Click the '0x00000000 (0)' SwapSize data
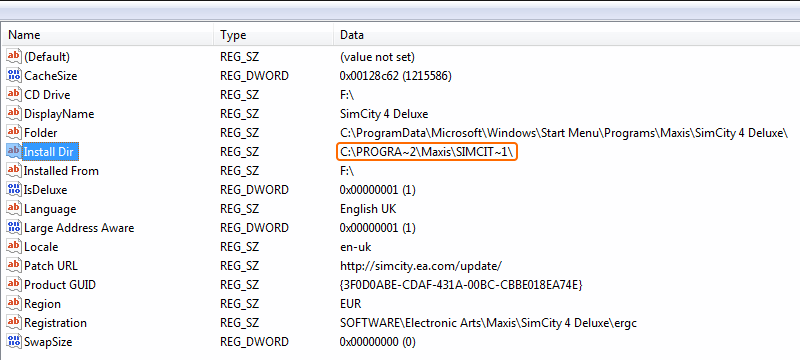The width and height of the screenshot is (800, 360). click(x=378, y=342)
